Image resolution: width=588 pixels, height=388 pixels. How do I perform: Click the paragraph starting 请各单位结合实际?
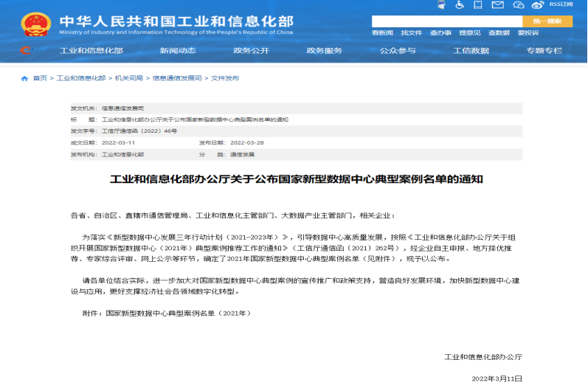[297, 285]
